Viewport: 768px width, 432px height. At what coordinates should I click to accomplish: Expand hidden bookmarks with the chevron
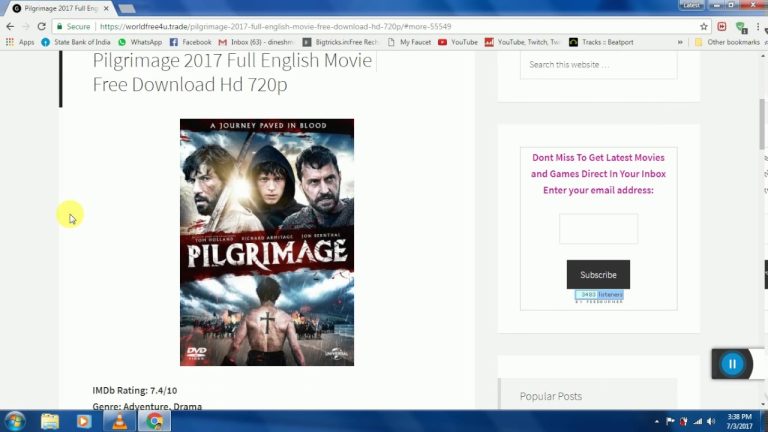(680, 42)
